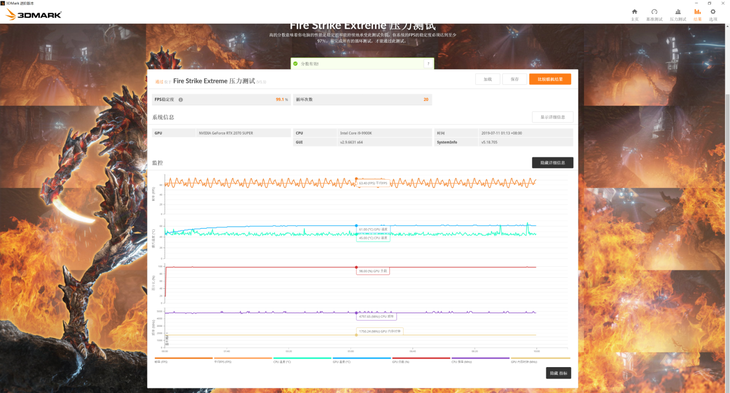Click the FPS chart hover marker
Viewport: 730px width, 393px height.
pos(357,179)
